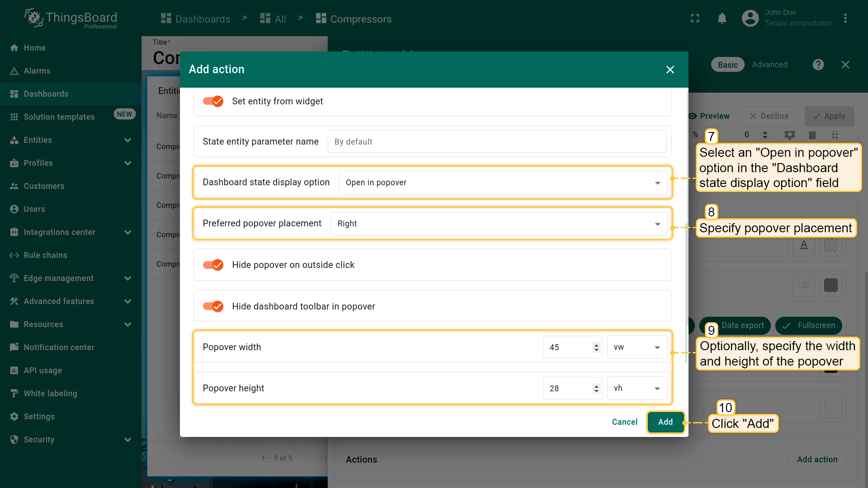Open Solution templates menu item
Screen dimensions: 868x488
[x=59, y=117]
